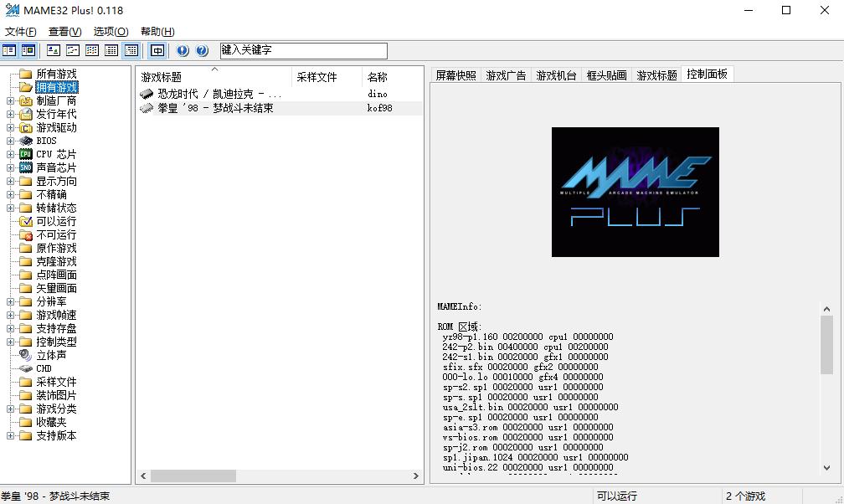This screenshot has height=504, width=844.
Task: Click the game list horizontal scrollbar thumb
Action: click(193, 476)
